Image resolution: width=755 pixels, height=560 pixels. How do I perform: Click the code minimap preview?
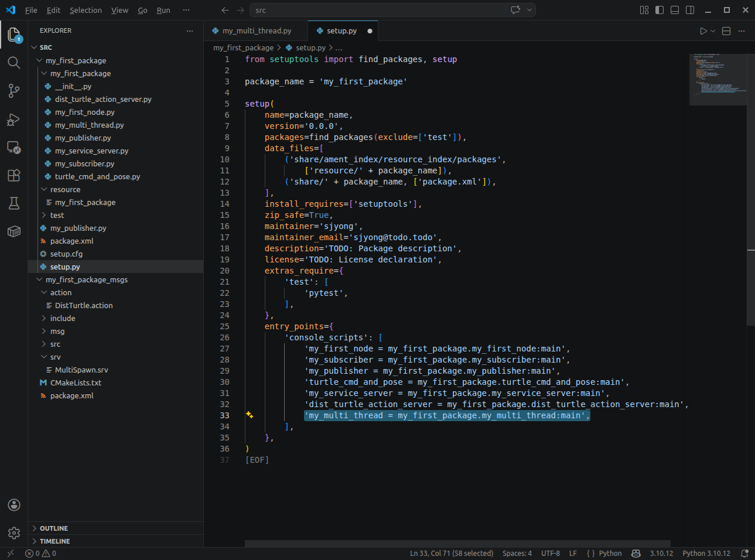coord(718,79)
